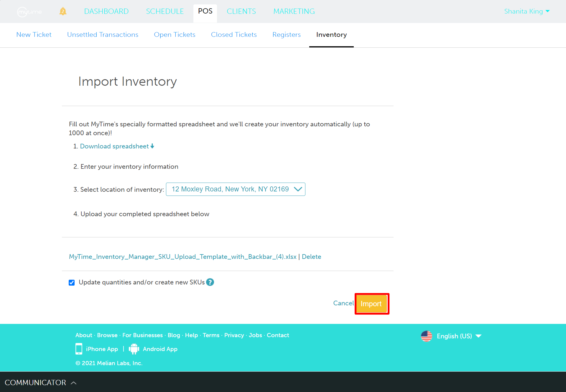Open the Closed Tickets tab

tap(234, 34)
